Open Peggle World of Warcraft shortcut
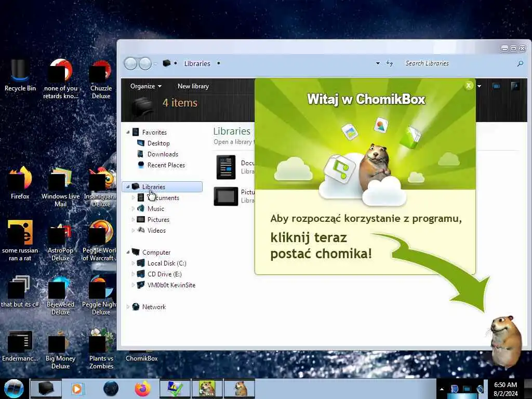 99,240
